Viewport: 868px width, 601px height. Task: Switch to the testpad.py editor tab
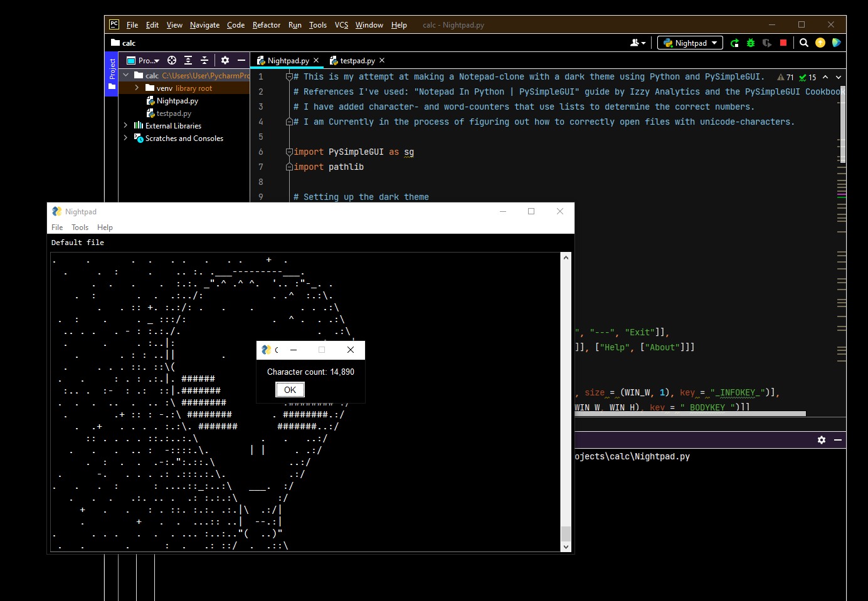[x=357, y=61]
